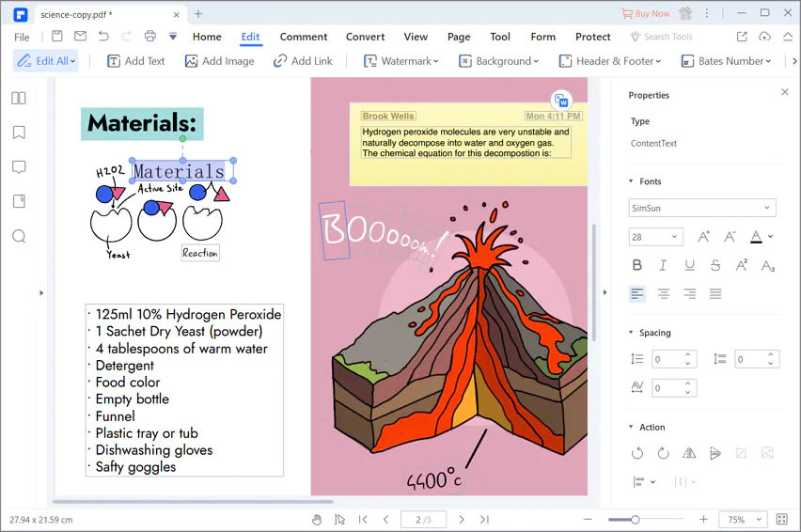This screenshot has height=532, width=801.
Task: Rotate object counterclockwise
Action: pyautogui.click(x=637, y=453)
